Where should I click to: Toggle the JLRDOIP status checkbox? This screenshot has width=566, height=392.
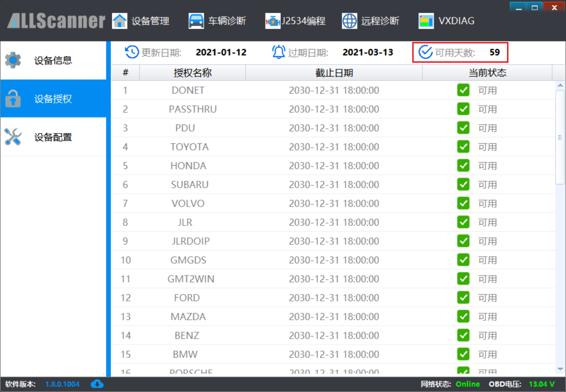(463, 241)
